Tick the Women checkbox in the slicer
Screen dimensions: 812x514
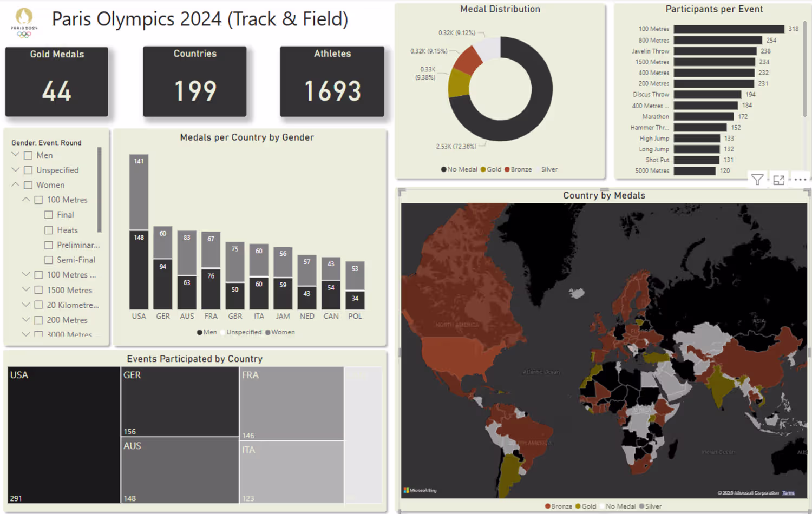point(28,185)
